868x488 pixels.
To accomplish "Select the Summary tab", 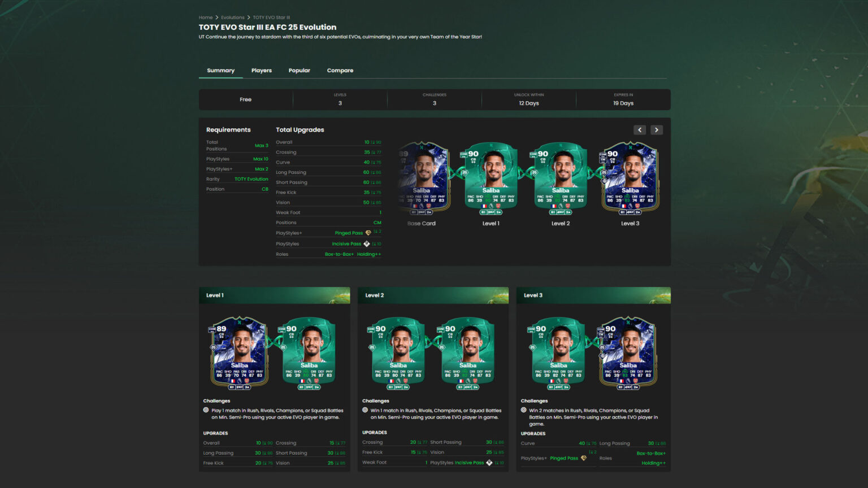I will (220, 70).
